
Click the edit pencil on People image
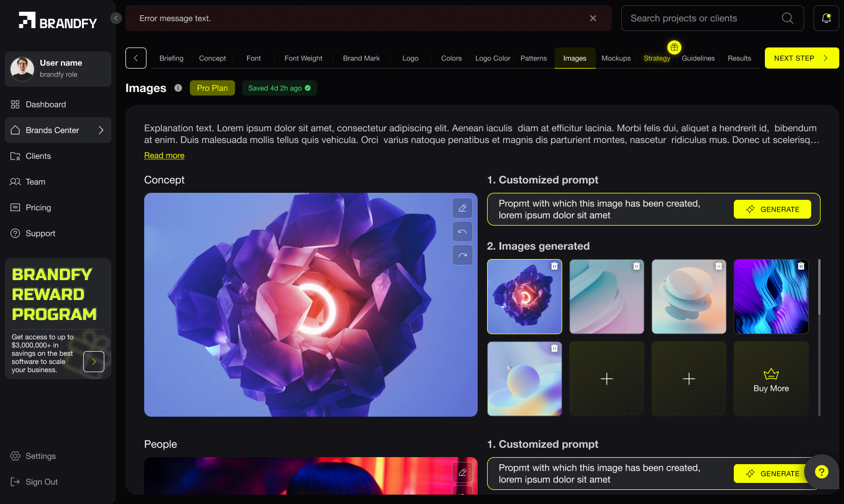(462, 472)
